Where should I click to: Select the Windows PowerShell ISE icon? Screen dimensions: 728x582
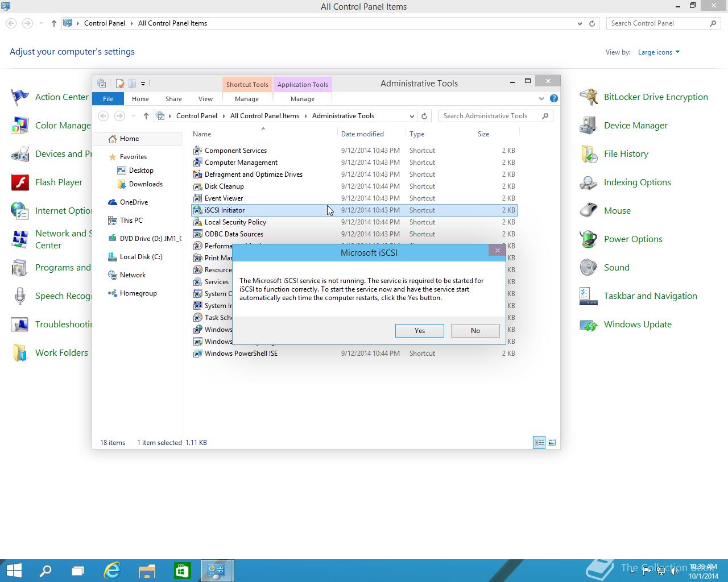[197, 354]
